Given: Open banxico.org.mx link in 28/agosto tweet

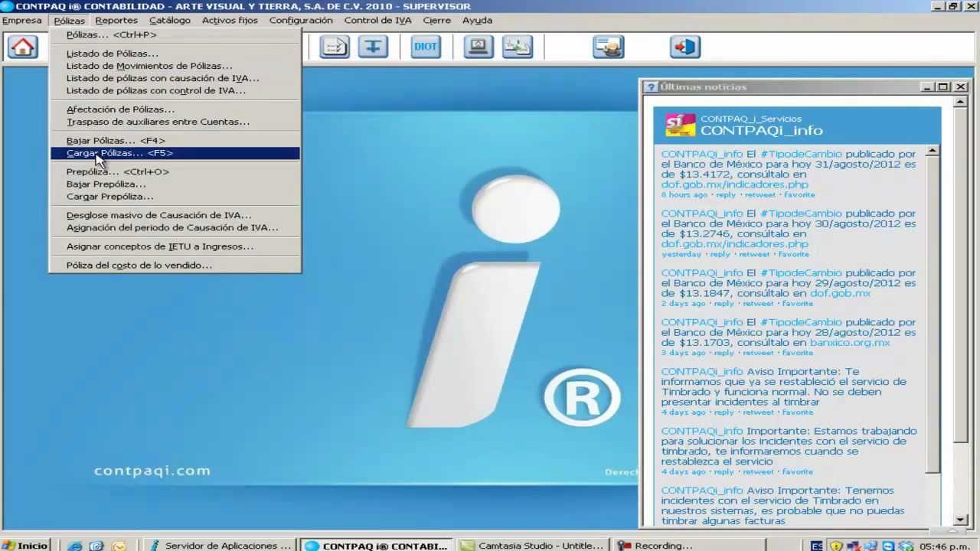Looking at the screenshot, I should [x=850, y=343].
